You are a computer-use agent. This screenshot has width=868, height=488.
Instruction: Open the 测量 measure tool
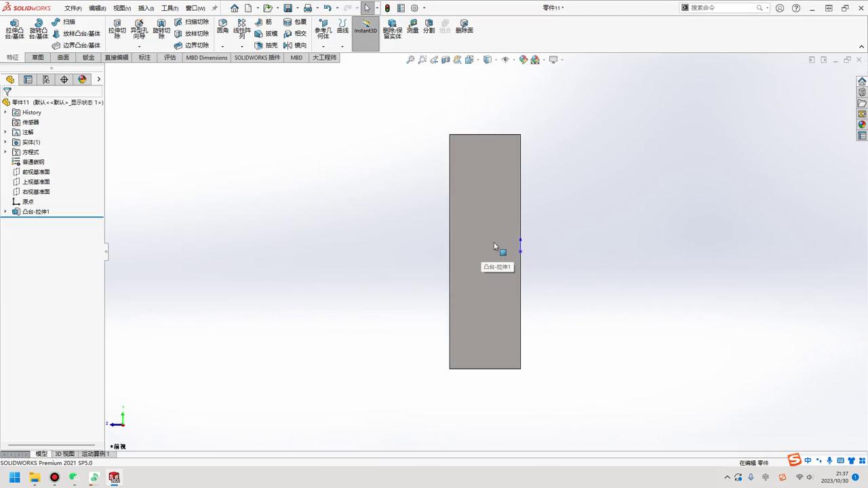coord(414,28)
